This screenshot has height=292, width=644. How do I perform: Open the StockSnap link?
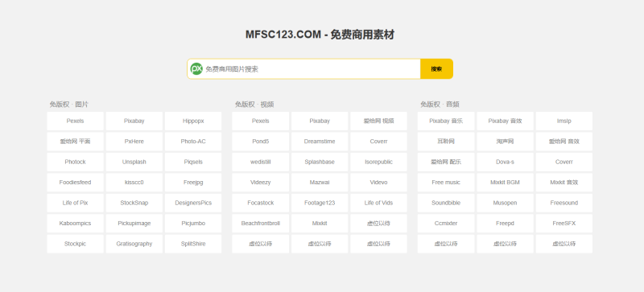[134, 203]
